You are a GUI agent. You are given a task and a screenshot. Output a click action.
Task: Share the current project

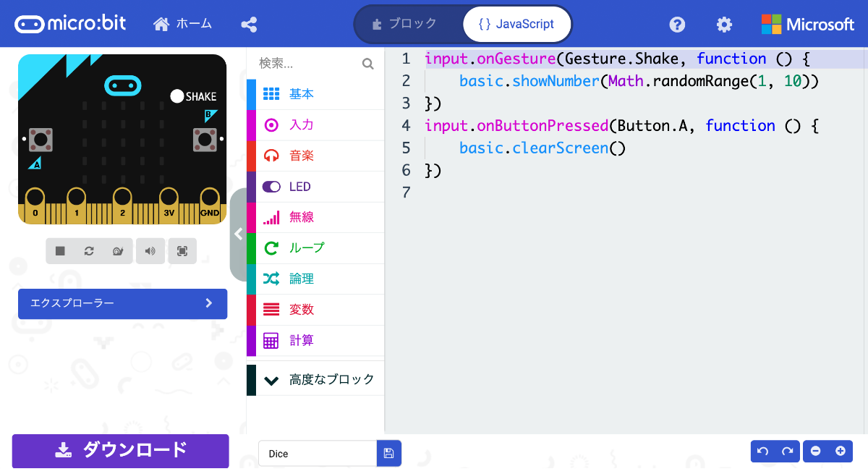coord(249,23)
